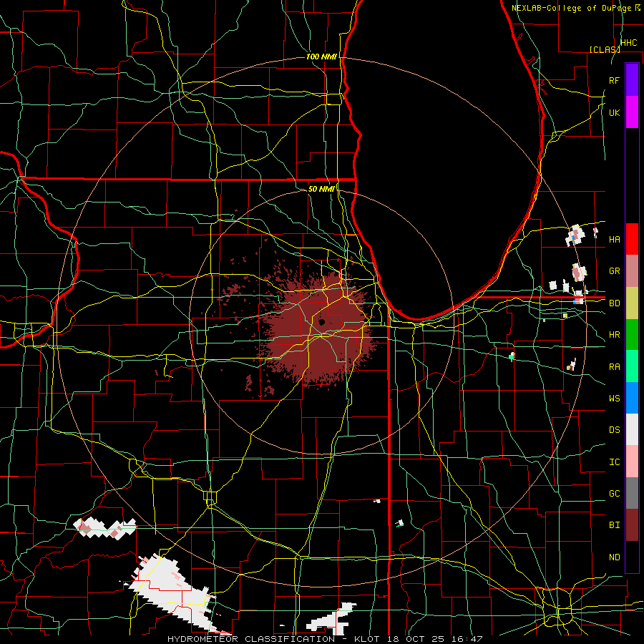Select the gray GC legend swatch
The image size is (644, 644).
tap(632, 493)
